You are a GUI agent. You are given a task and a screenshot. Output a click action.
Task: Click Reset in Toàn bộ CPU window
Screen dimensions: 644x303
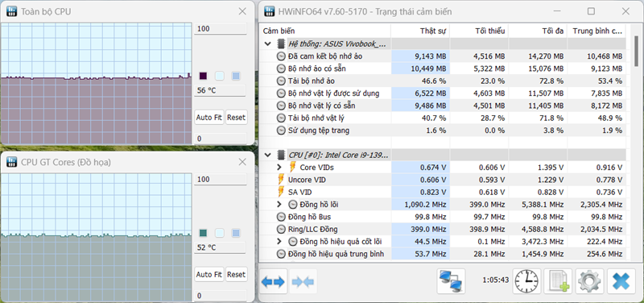pos(236,118)
